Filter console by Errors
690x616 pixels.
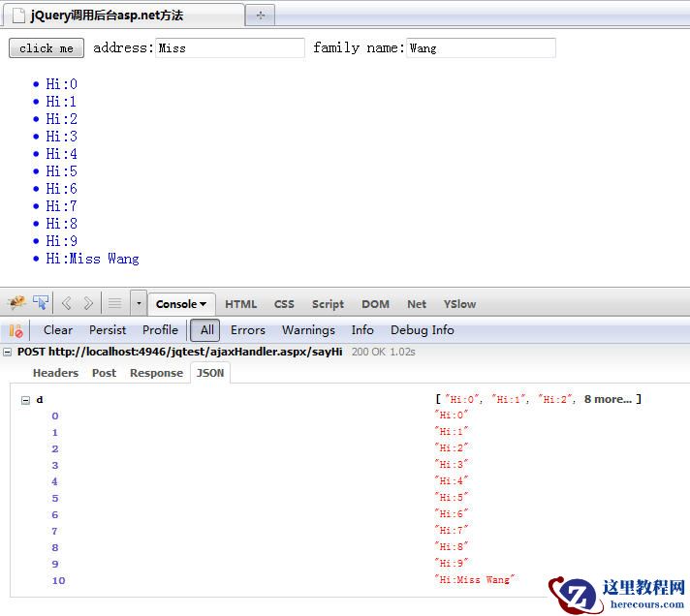[x=248, y=329]
